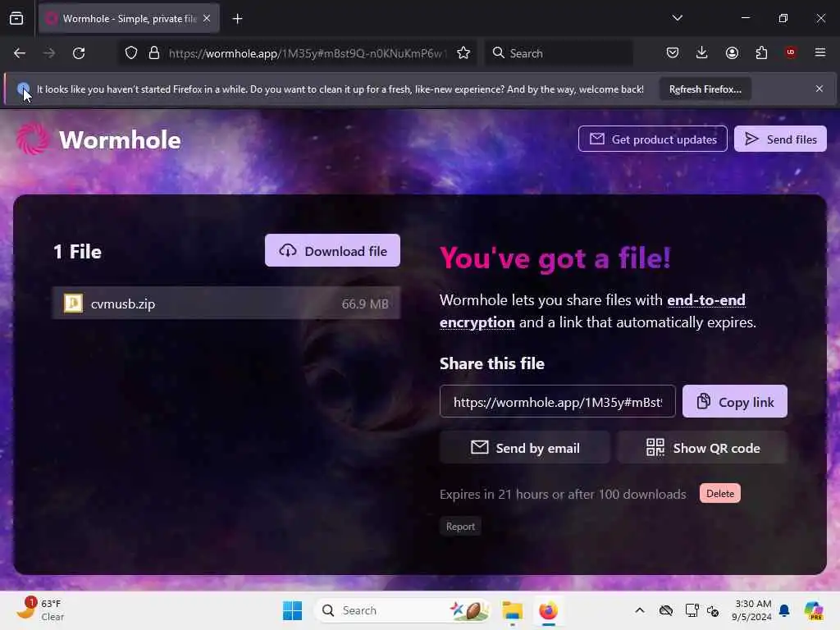Viewport: 840px width, 630px height.
Task: Click the 66.9 MB file size
Action: [365, 304]
